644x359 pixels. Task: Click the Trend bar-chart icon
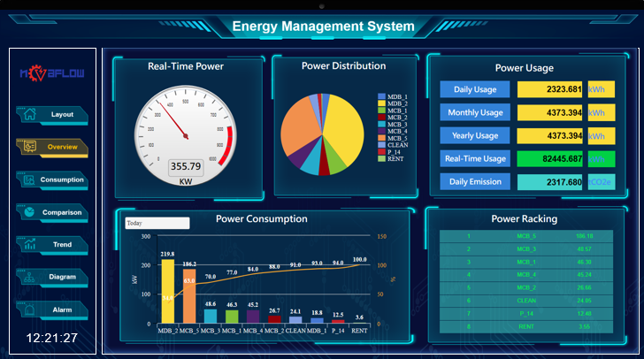(29, 244)
